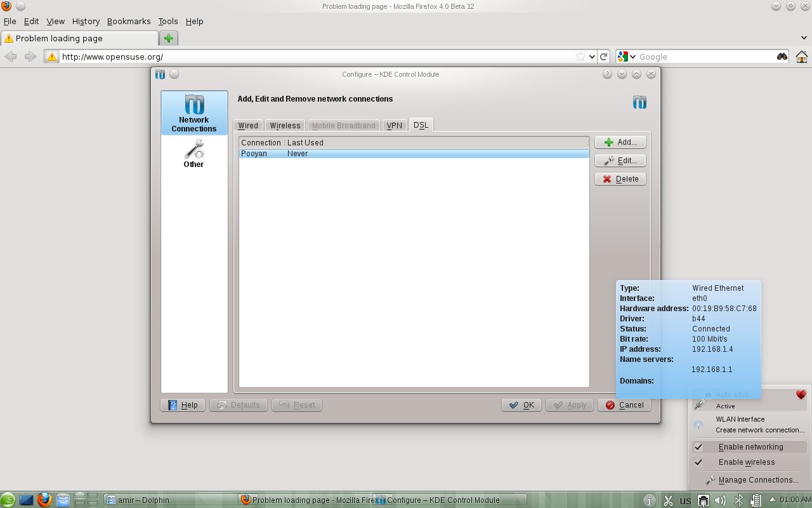
Task: Toggle Enable networking checkbox
Action: [698, 447]
